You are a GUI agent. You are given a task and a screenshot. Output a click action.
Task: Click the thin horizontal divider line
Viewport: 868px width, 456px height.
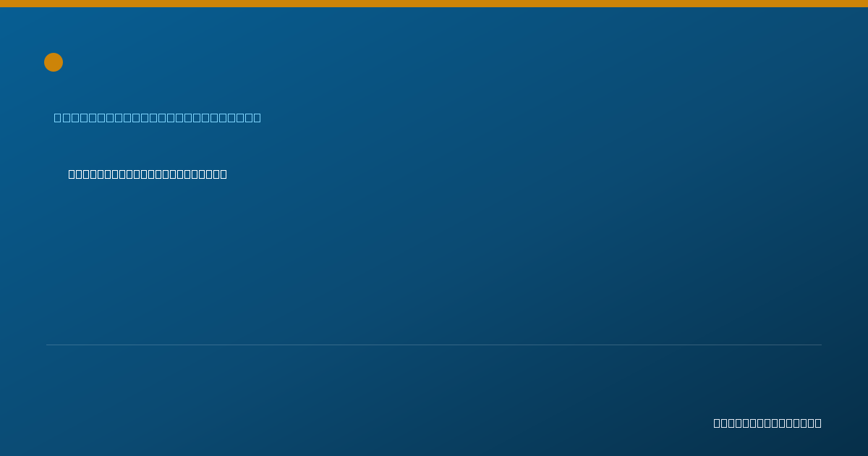(x=434, y=345)
